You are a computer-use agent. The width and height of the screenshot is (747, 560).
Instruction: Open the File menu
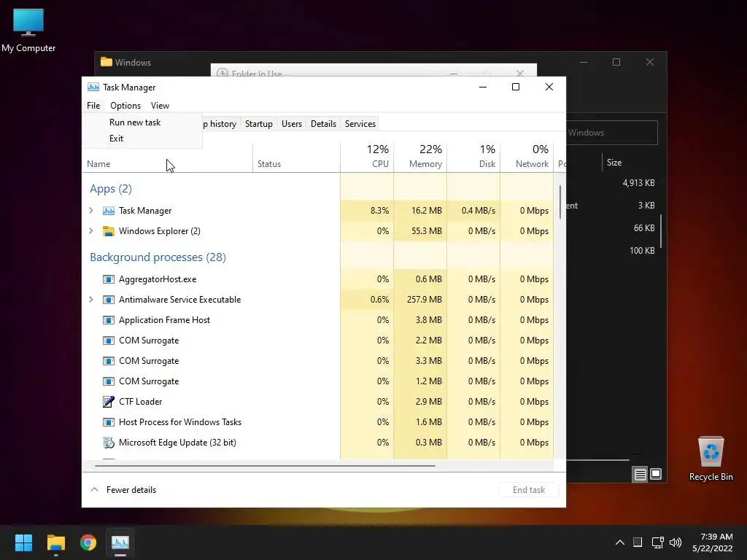click(x=93, y=106)
